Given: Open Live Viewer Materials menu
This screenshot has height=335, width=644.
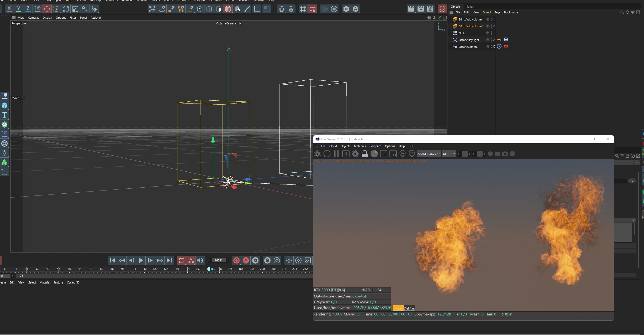Looking at the screenshot, I should tap(360, 146).
